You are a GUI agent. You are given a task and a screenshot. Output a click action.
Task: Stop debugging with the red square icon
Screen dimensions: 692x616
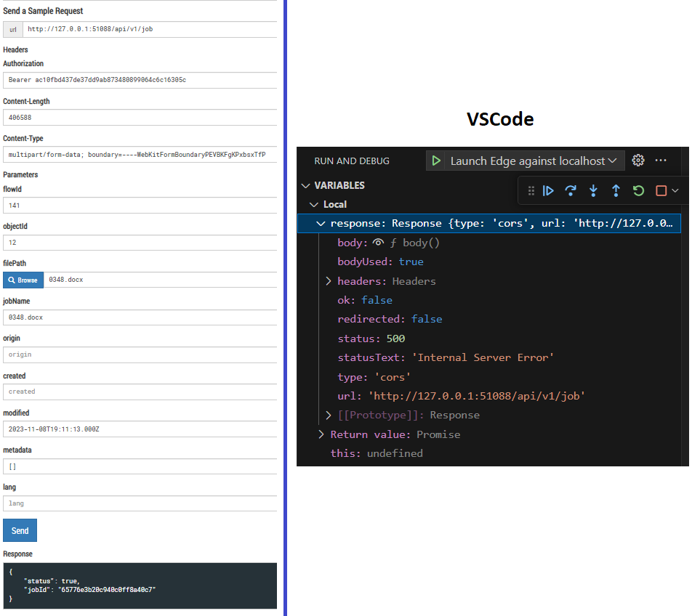click(661, 190)
